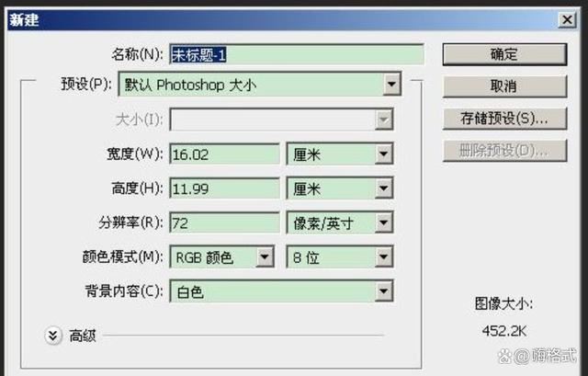Image resolution: width=588 pixels, height=376 pixels.
Task: Click the 分辨率 value field
Action: click(224, 222)
